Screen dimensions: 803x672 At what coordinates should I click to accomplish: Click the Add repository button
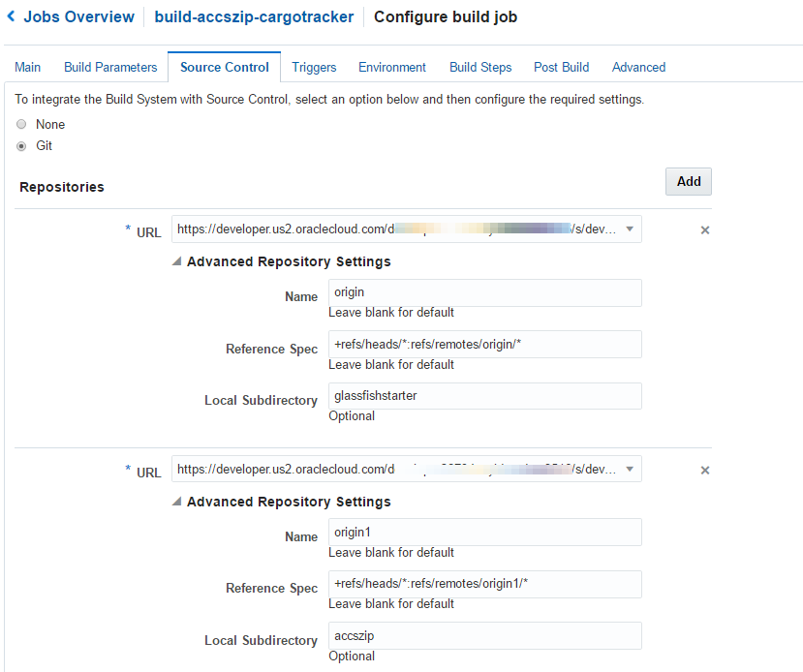[x=689, y=181]
